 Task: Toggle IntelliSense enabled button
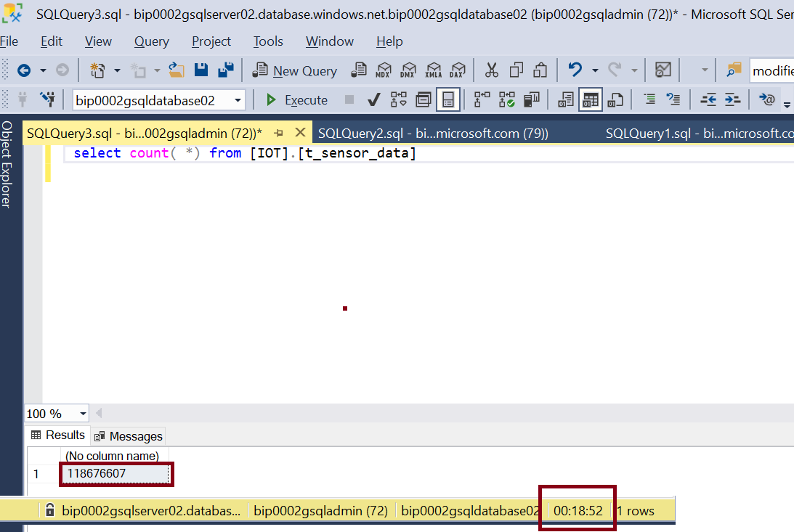pos(448,99)
